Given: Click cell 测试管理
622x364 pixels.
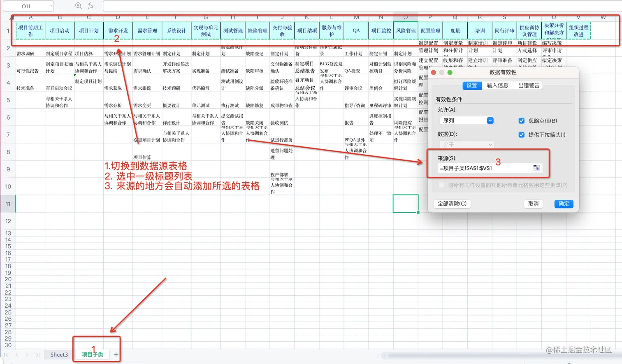Looking at the screenshot, I should click(x=233, y=31).
